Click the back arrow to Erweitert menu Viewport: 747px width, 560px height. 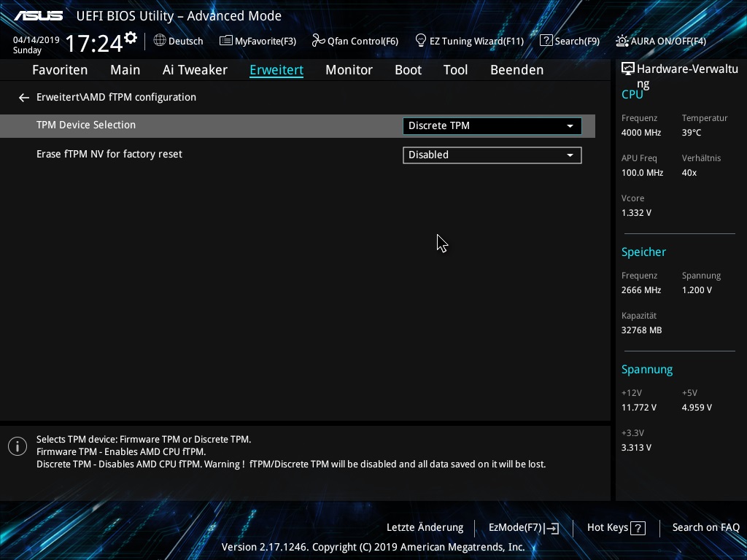pos(24,98)
